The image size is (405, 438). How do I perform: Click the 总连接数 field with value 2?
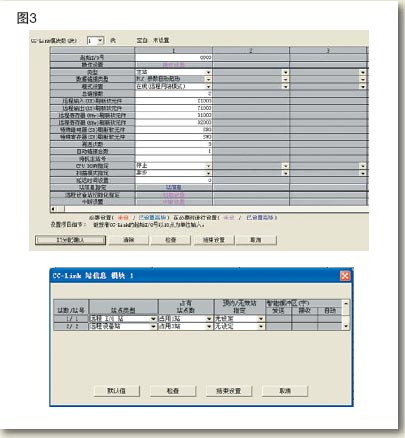pyautogui.click(x=173, y=94)
